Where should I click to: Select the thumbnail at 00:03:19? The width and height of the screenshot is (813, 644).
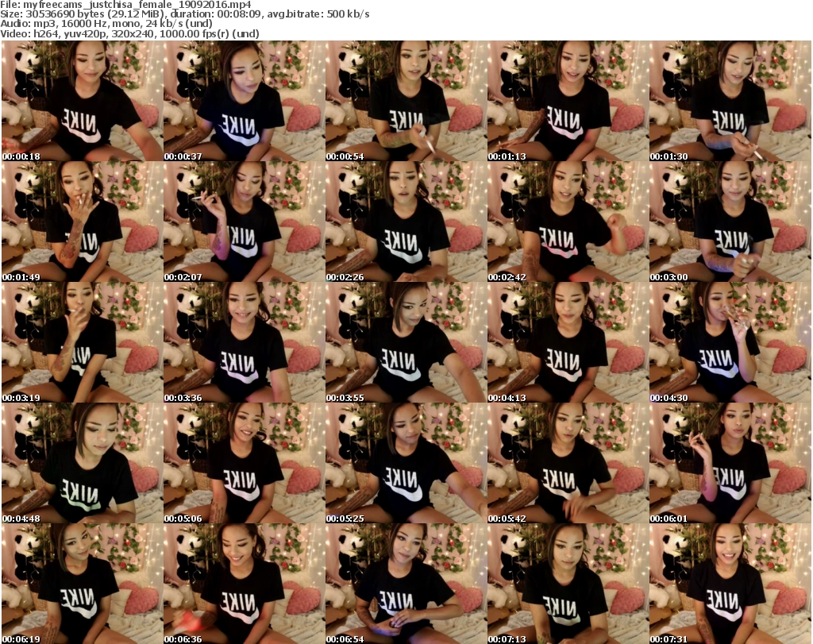coord(82,343)
